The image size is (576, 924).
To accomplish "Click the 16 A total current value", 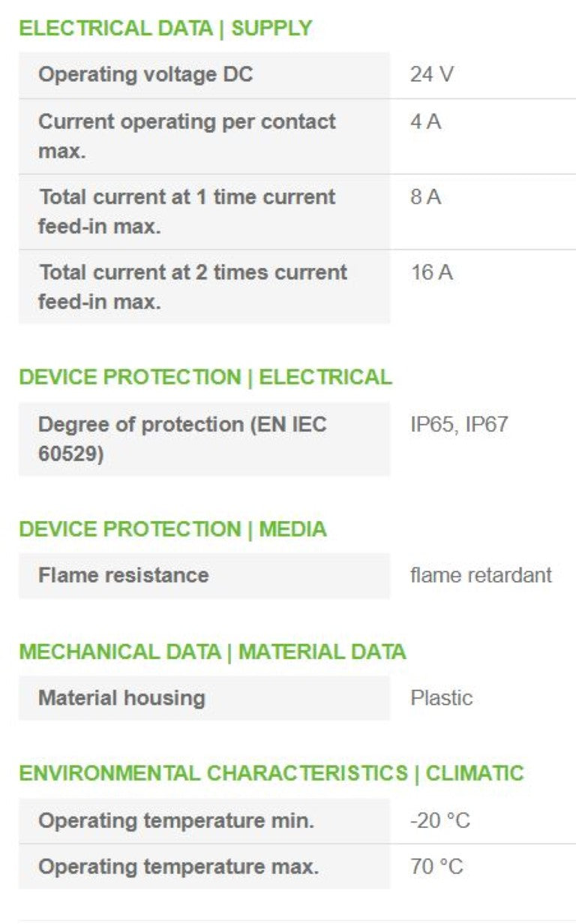I will tap(432, 272).
